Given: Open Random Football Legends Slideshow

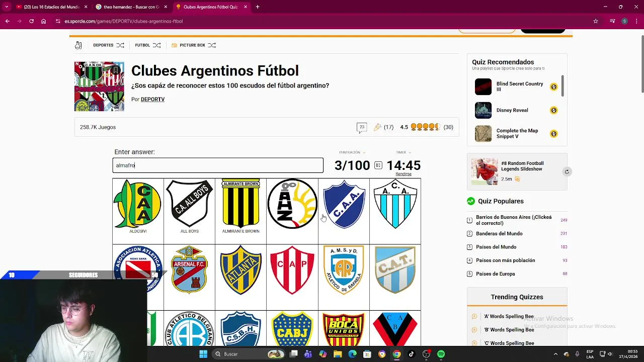Looking at the screenshot, I should [x=522, y=166].
